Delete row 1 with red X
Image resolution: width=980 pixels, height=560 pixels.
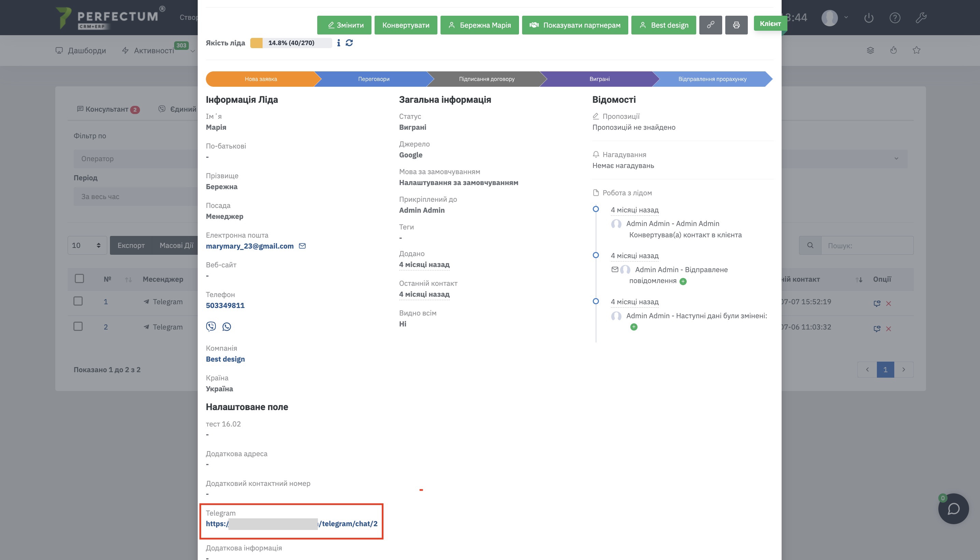point(888,304)
